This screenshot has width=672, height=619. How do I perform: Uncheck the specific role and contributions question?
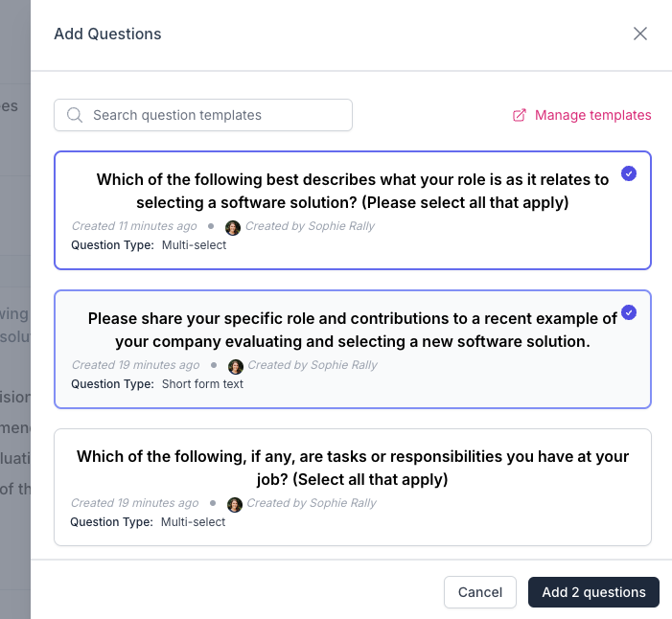click(x=629, y=312)
